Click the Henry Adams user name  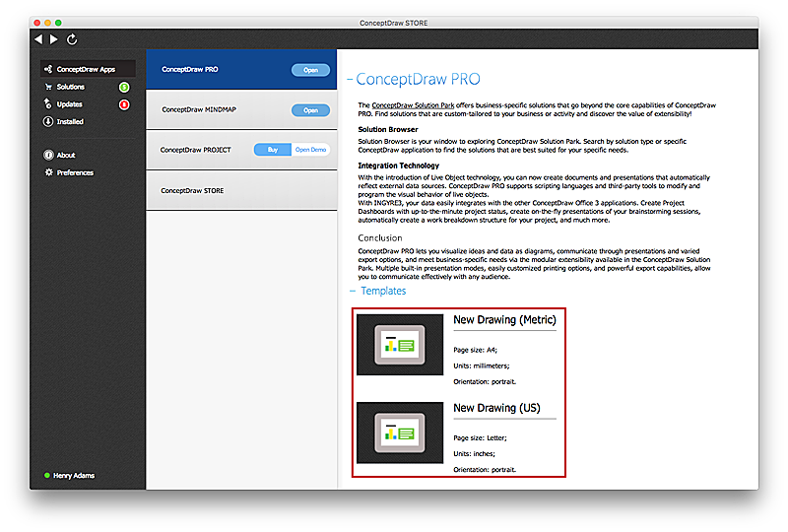[x=74, y=475]
